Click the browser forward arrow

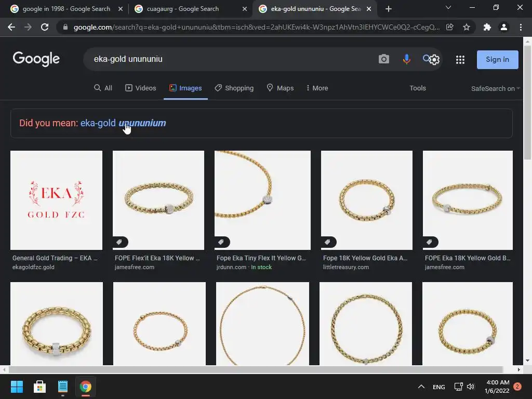click(x=28, y=27)
